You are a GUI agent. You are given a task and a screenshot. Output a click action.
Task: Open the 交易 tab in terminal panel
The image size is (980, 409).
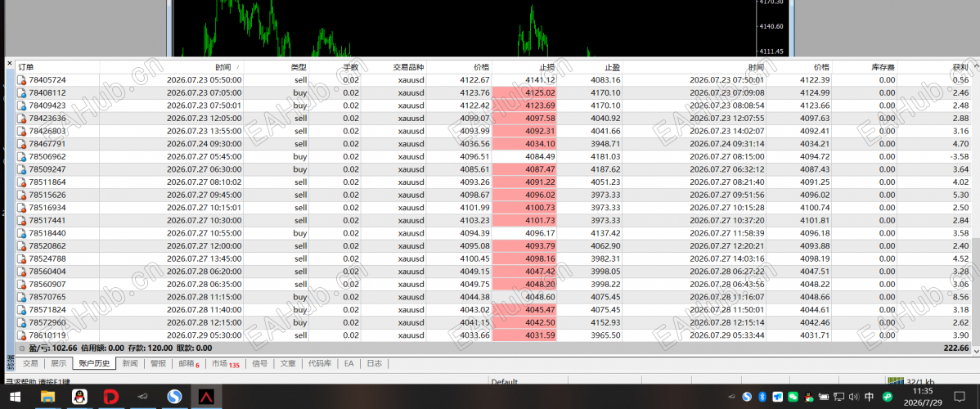pos(30,363)
